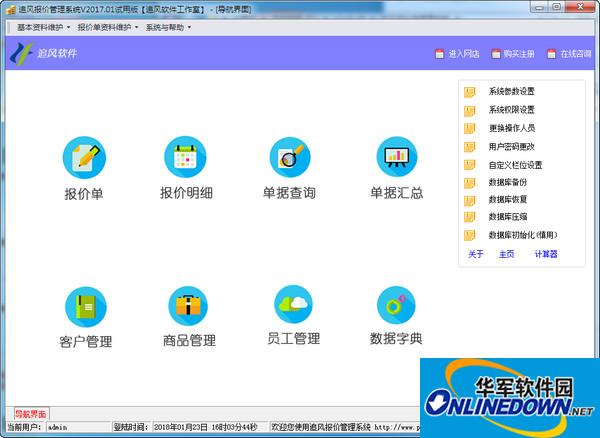Click the application icon in title bar

11,9
